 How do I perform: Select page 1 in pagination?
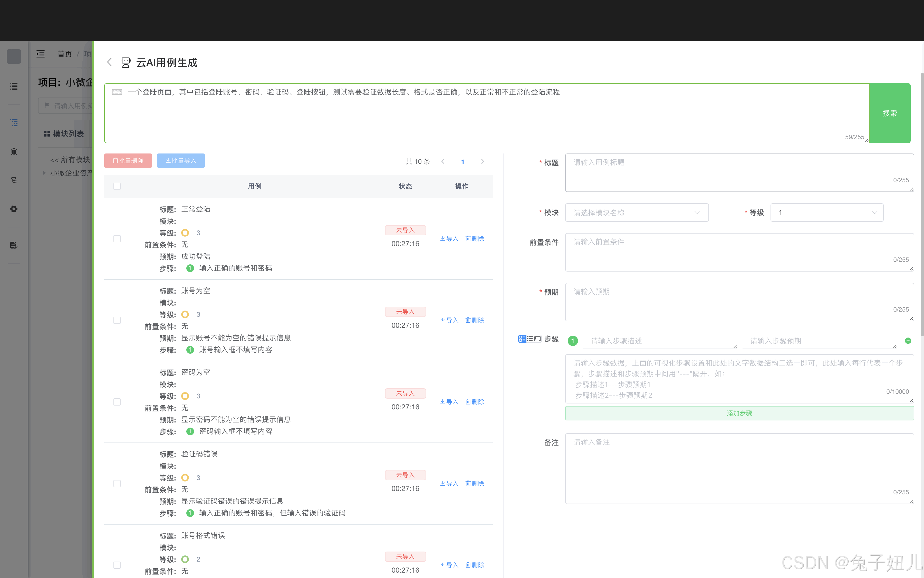coord(463,162)
